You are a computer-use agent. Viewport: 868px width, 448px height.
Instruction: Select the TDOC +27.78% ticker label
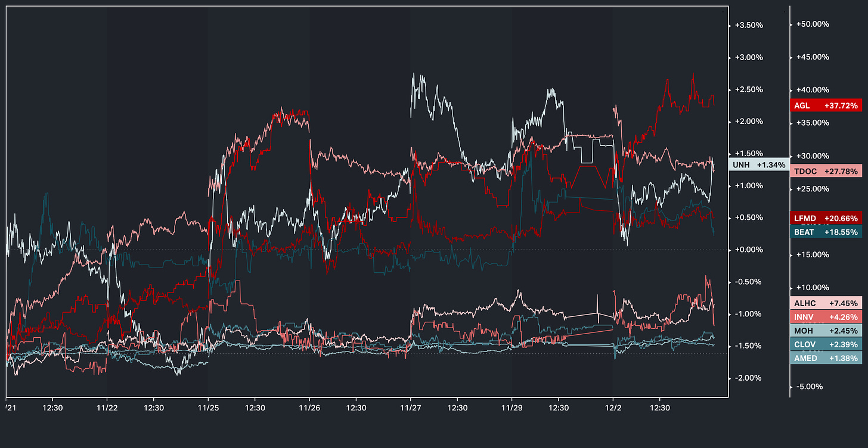[826, 171]
